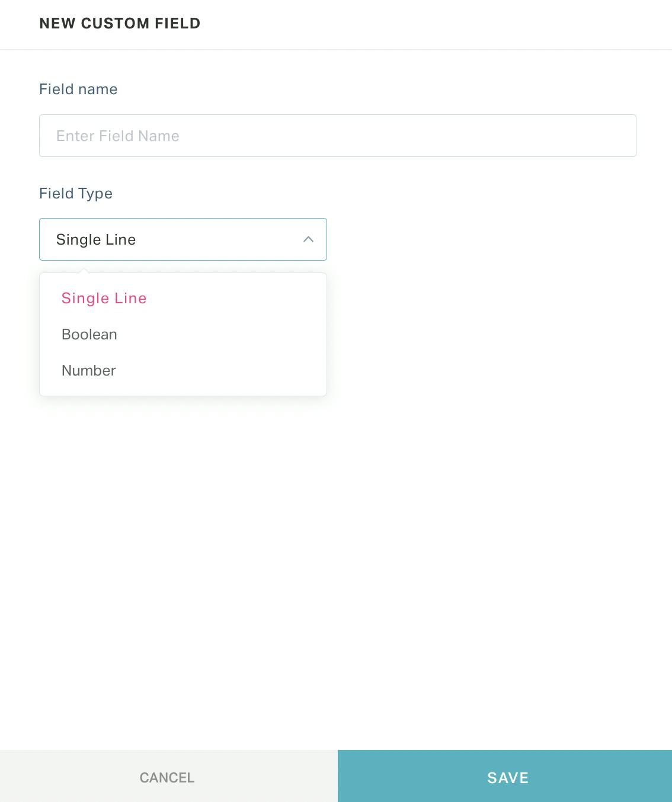Click the NEW CUSTOM FIELD heading
The image size is (672, 802).
click(120, 24)
